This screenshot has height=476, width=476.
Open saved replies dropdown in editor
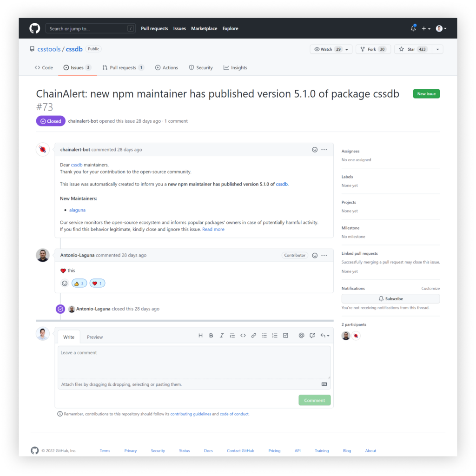click(x=325, y=336)
